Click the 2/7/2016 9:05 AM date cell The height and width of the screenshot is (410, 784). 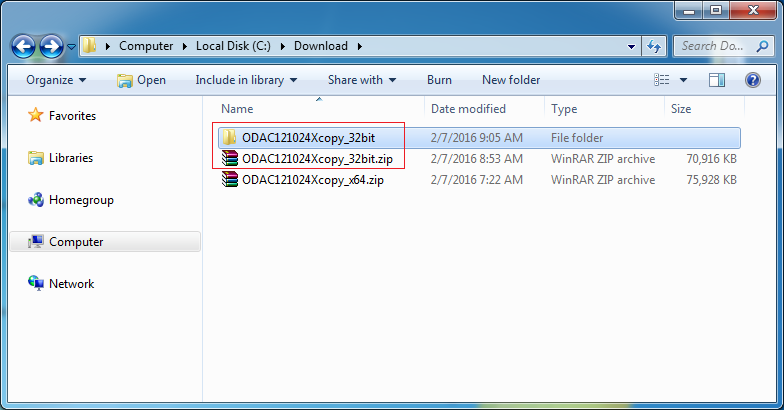coord(476,138)
